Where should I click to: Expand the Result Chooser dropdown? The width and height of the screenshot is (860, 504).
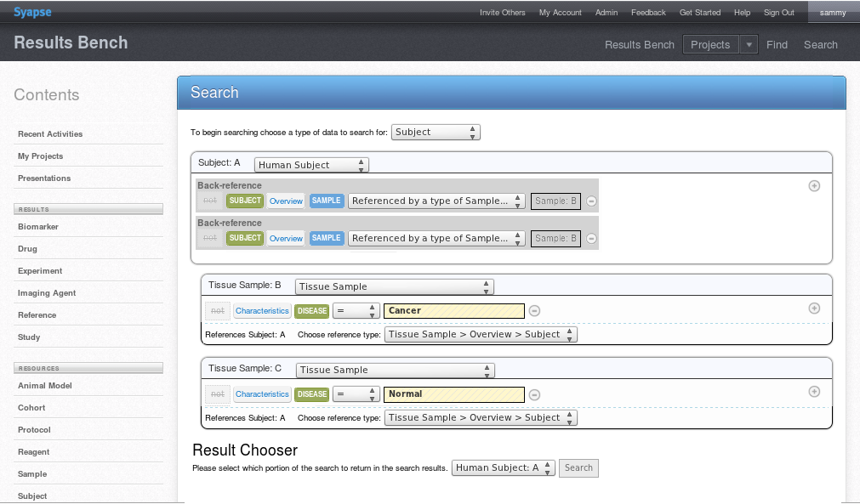pyautogui.click(x=504, y=468)
